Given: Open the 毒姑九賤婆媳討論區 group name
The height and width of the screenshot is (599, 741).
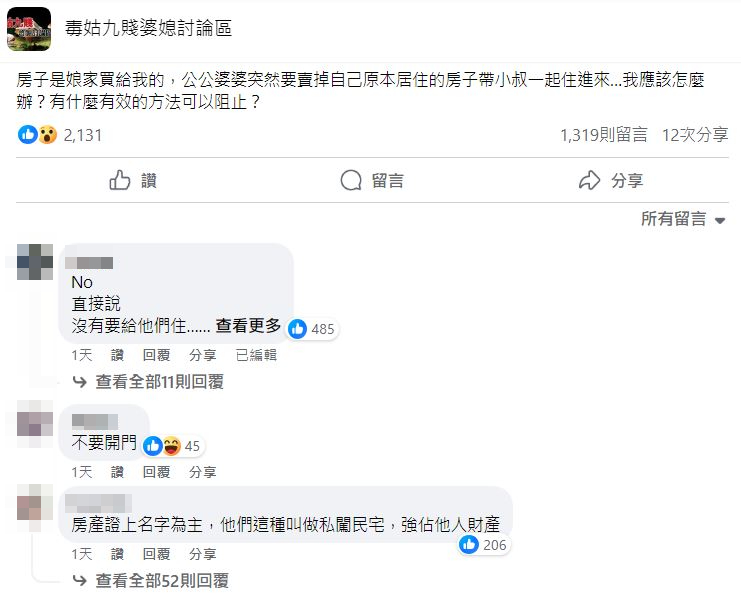Looking at the screenshot, I should tap(148, 29).
